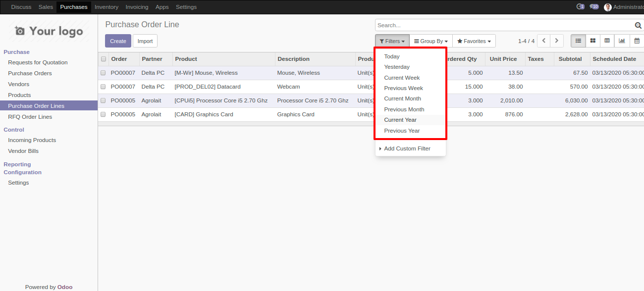Open the Apps menu
The image size is (644, 291).
point(162,7)
